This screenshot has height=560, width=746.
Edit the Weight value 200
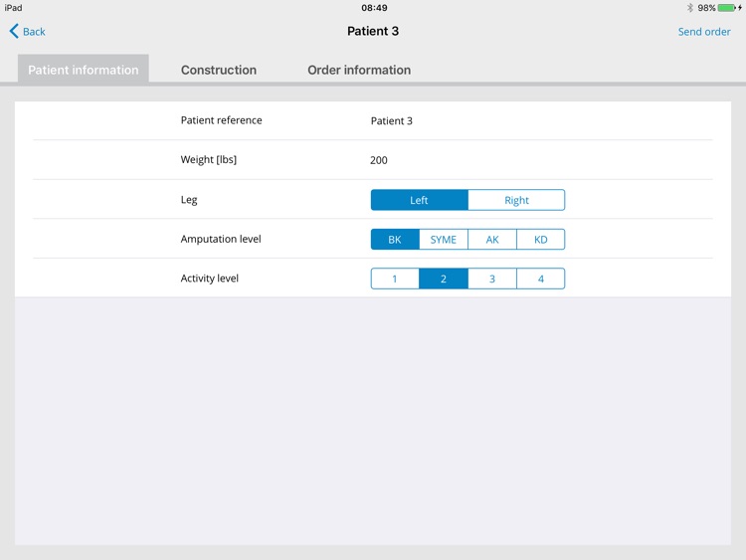pyautogui.click(x=379, y=160)
